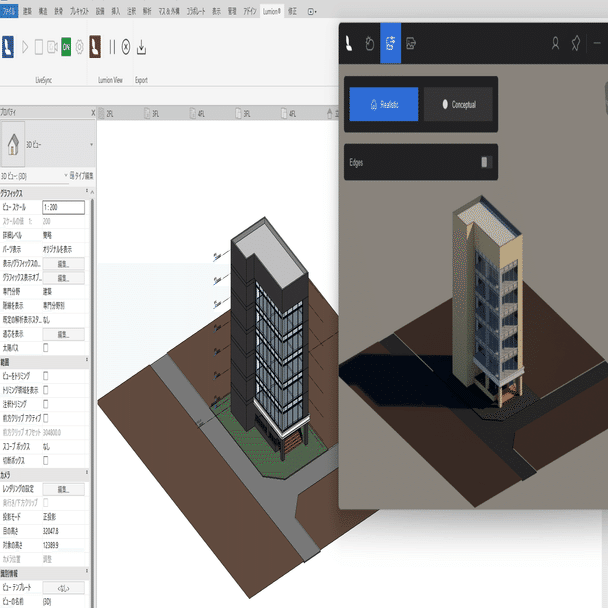Click the brown Lumion View icon
608x608 pixels.
[95, 47]
